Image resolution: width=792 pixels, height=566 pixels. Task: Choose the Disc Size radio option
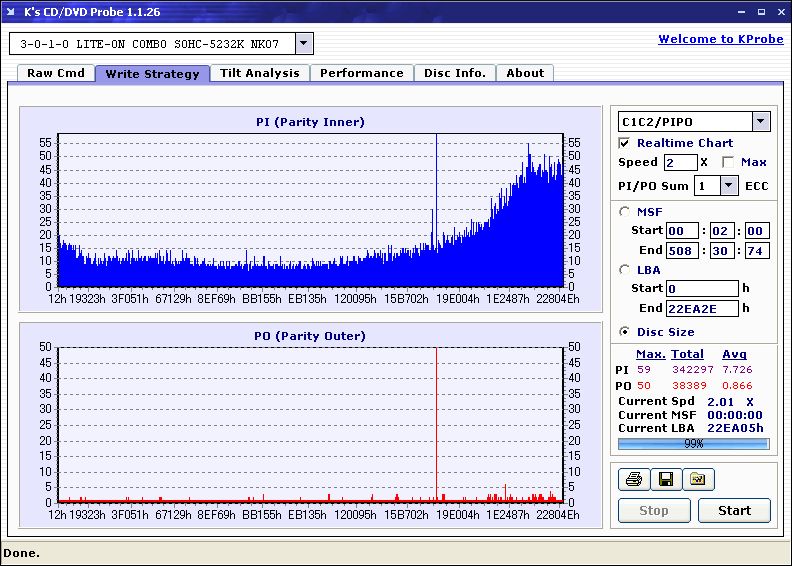point(625,332)
